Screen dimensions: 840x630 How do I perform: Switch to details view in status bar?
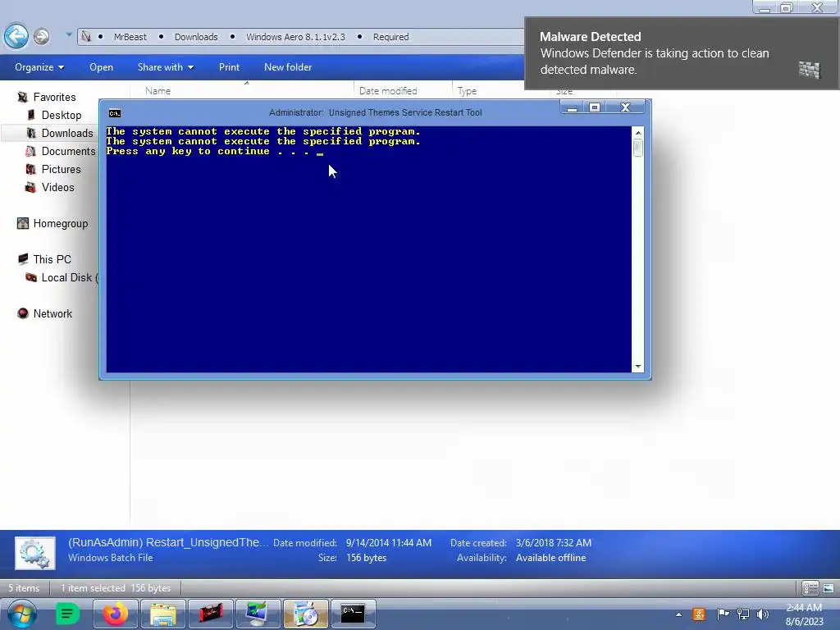pos(810,588)
